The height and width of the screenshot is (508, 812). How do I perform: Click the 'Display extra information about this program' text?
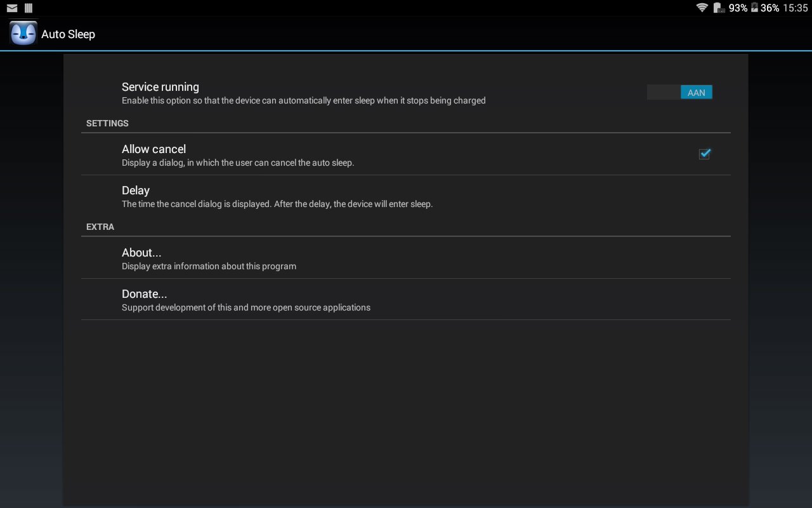coord(209,266)
